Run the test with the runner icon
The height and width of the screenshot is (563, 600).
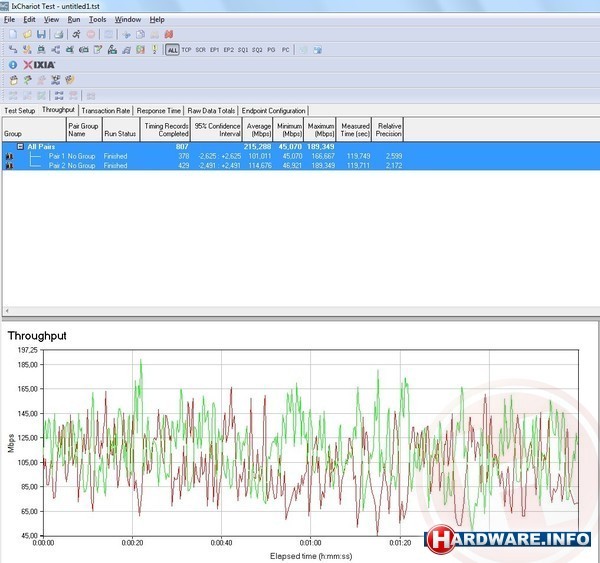(x=77, y=34)
